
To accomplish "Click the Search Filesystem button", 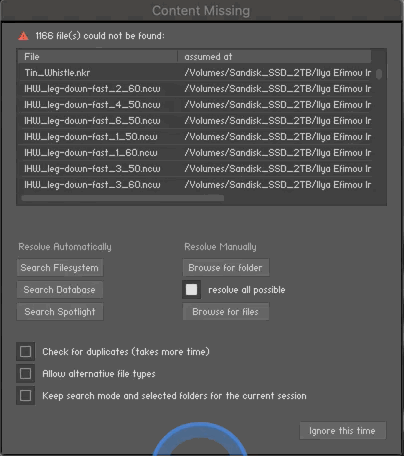I will click(60, 268).
